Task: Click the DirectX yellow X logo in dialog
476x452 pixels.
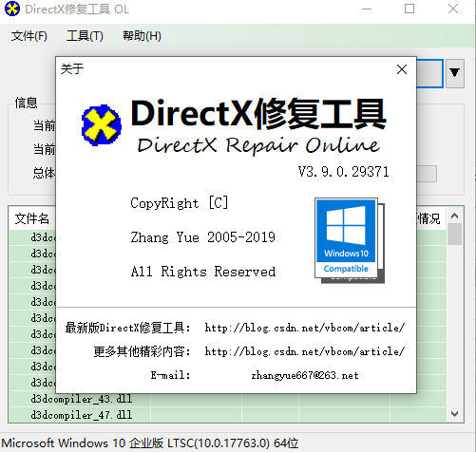Action: click(x=102, y=125)
